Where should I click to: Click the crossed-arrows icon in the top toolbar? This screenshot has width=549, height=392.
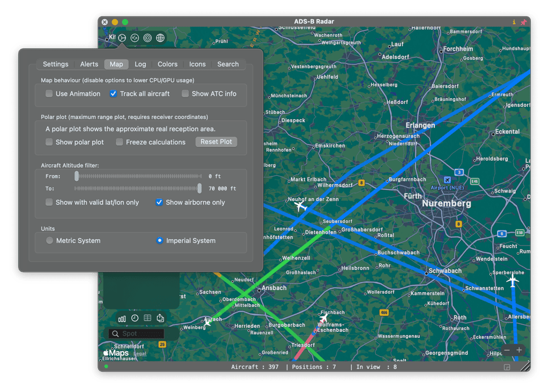tap(135, 38)
